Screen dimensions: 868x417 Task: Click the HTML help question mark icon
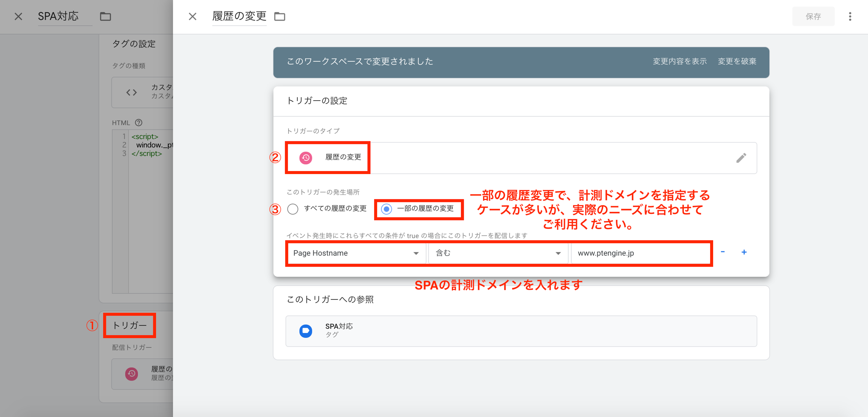139,122
